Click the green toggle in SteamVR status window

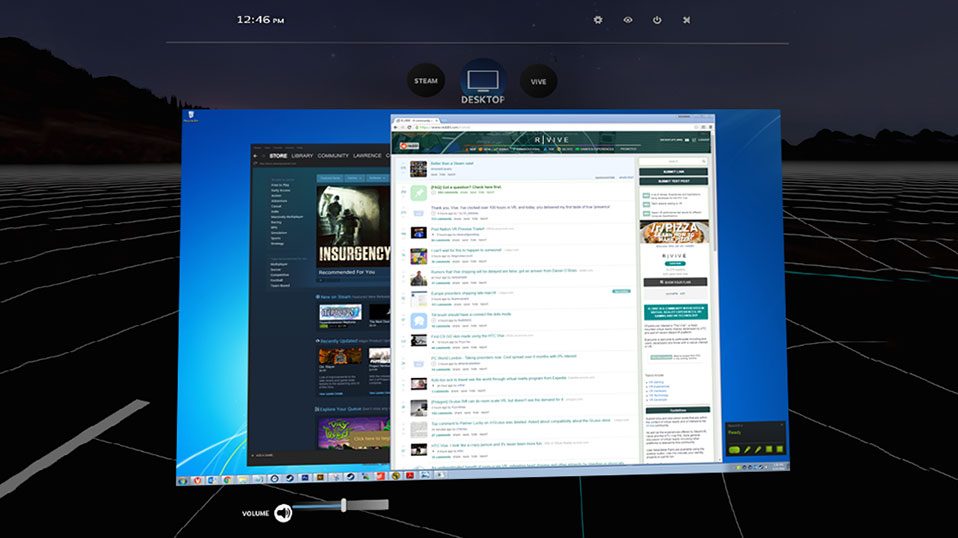pos(734,450)
